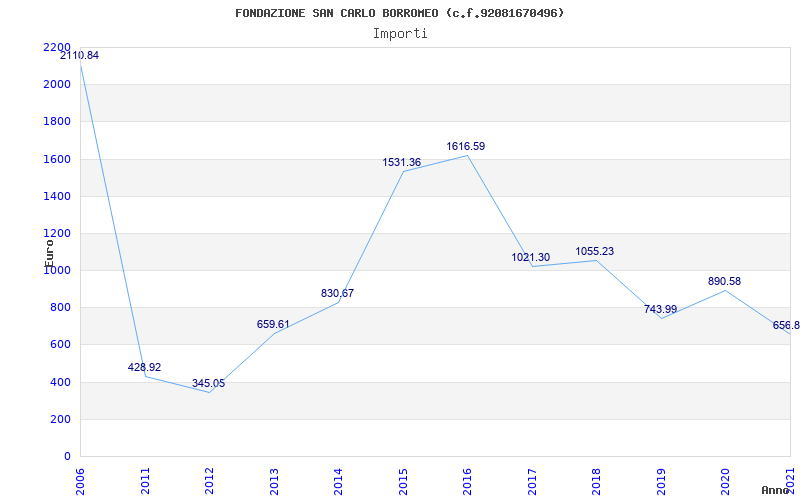Click the 743.99 data label
The width and height of the screenshot is (800, 500).
[660, 309]
